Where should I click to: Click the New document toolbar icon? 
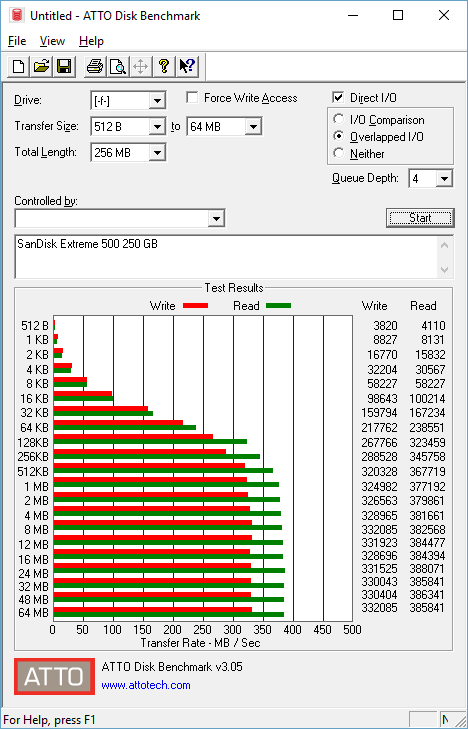point(18,66)
